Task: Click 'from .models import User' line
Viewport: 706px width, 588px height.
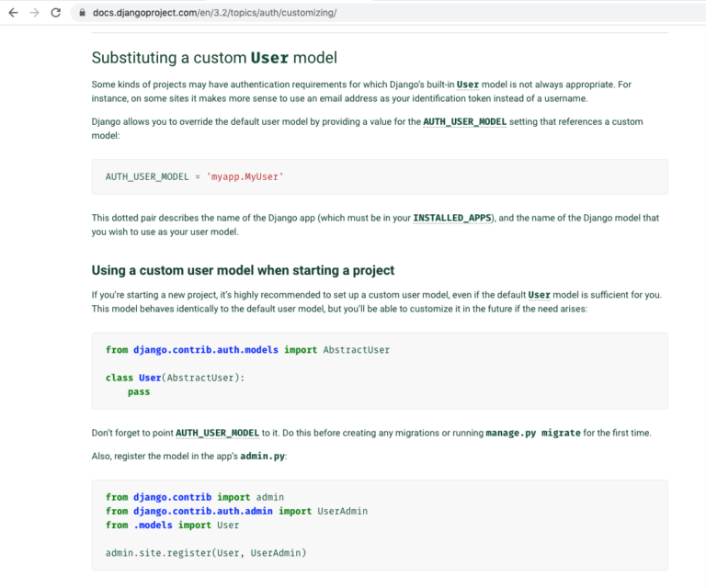Action: (x=173, y=525)
